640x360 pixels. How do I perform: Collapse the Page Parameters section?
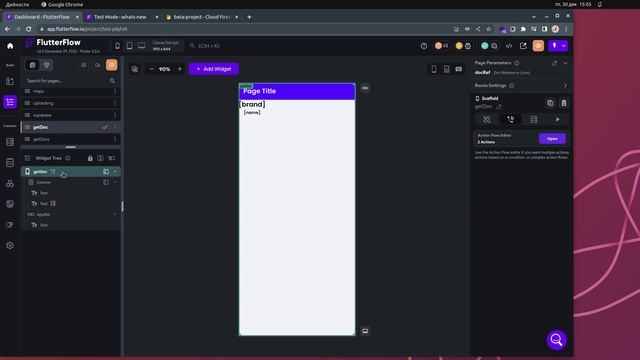pos(565,63)
